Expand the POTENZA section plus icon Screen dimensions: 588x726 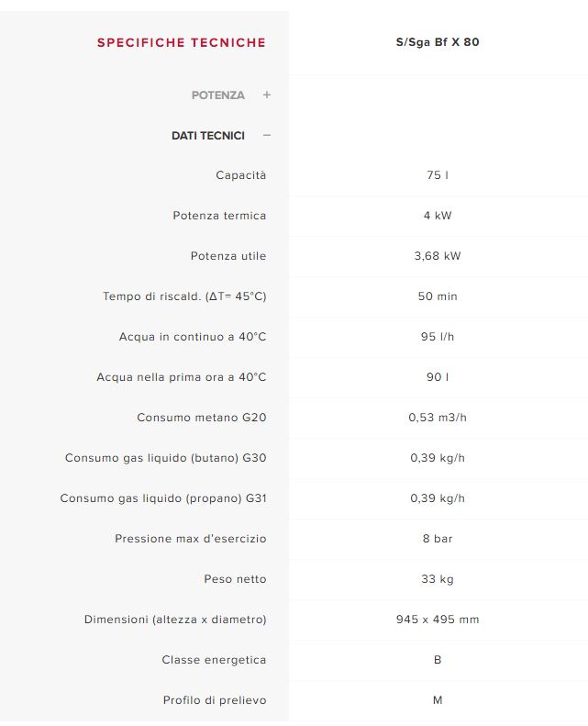click(x=267, y=95)
